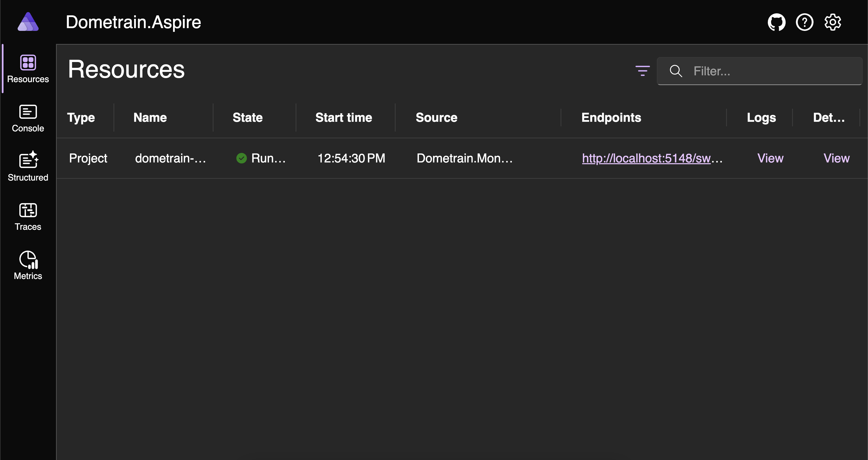Click the Source column header
The height and width of the screenshot is (460, 868).
(x=436, y=118)
